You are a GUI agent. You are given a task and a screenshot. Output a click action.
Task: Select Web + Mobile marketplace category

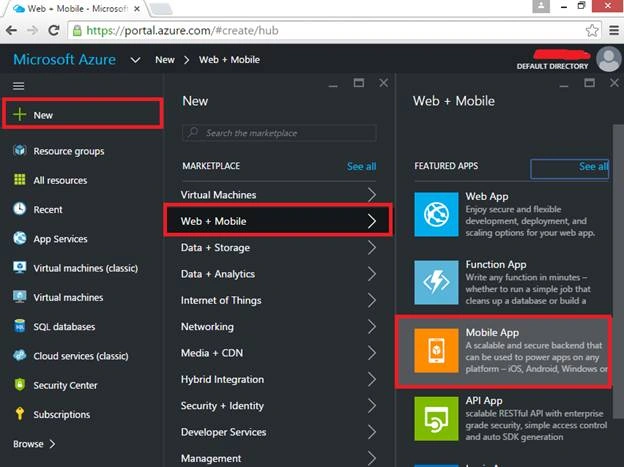tap(278, 221)
